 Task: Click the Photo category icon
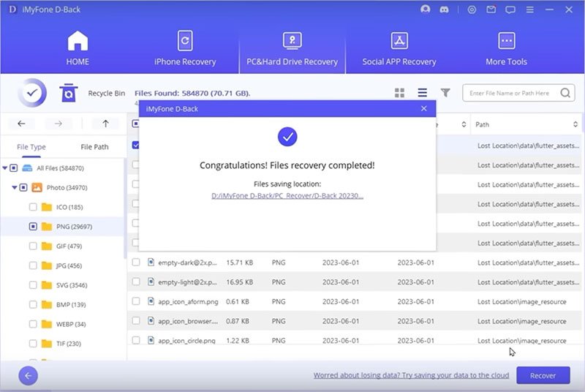(x=37, y=187)
